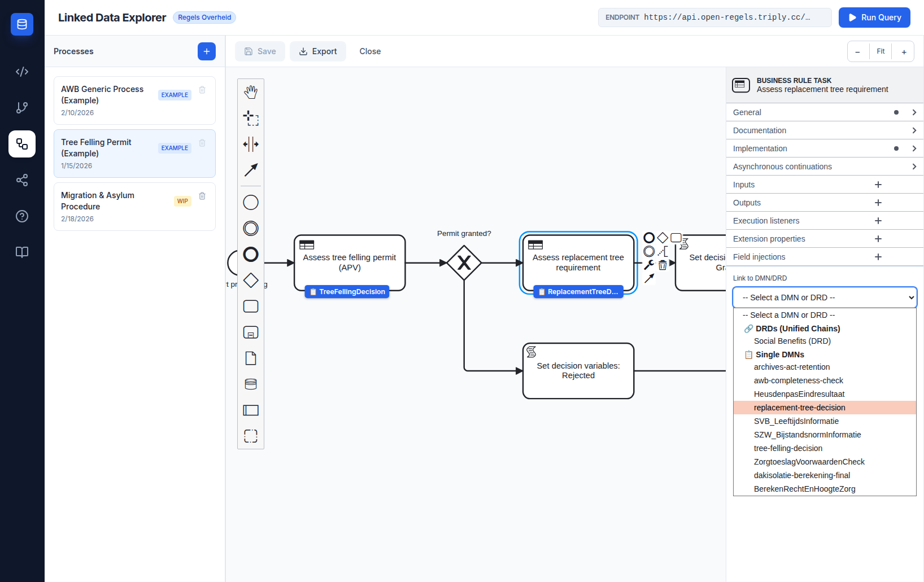Click the Run Query button
Viewport: 924px width, 582px height.
tap(874, 17)
